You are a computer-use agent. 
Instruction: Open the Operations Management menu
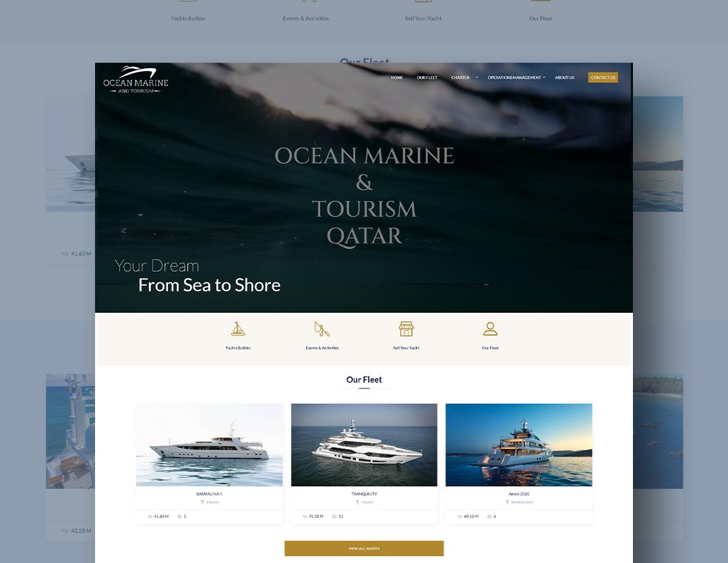click(514, 78)
